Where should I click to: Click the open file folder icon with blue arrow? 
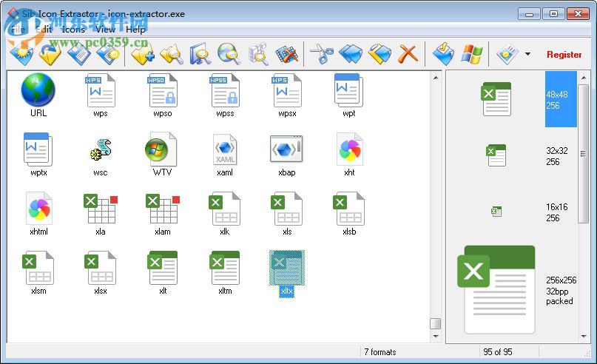tap(50, 54)
